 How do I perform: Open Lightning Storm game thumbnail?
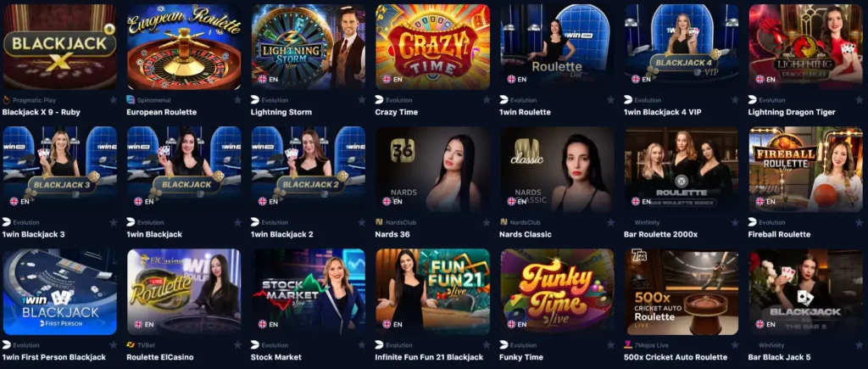(309, 47)
